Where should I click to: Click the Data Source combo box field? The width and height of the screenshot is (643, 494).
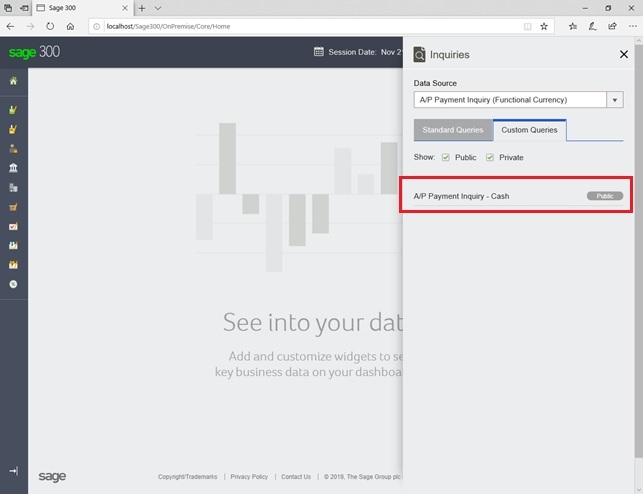(510, 100)
